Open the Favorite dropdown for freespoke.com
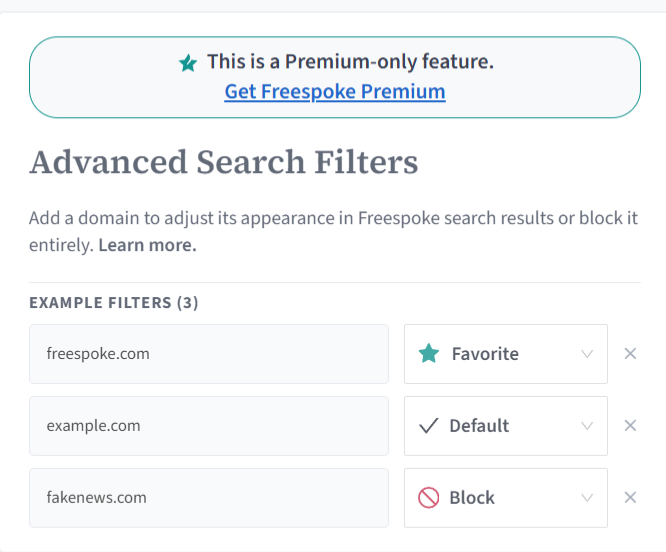Screen dimensions: 666x552 click(x=505, y=354)
